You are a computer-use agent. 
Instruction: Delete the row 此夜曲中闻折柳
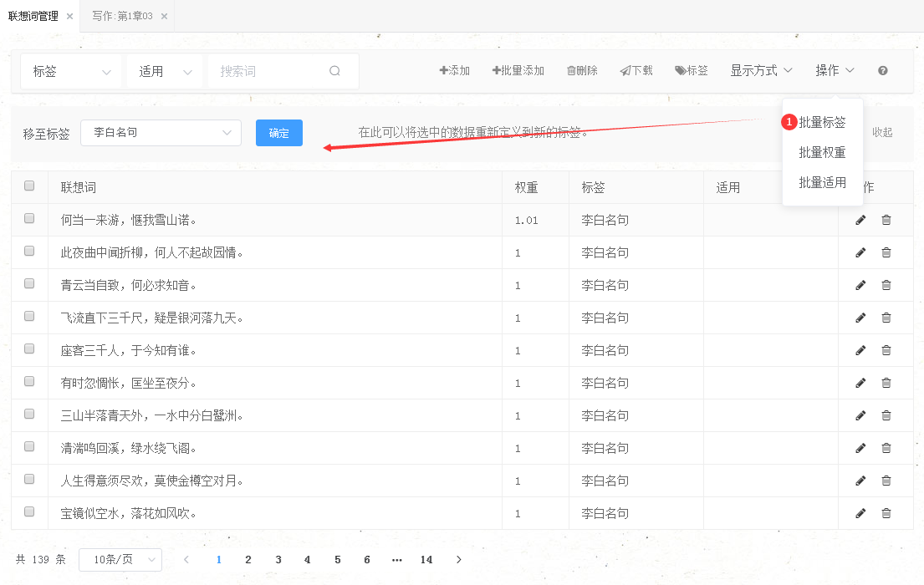pyautogui.click(x=886, y=252)
